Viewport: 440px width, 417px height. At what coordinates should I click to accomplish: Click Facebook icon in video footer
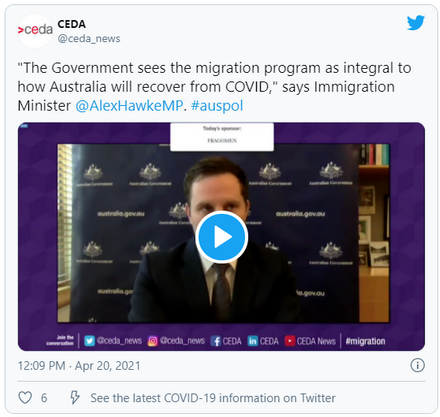tap(216, 341)
